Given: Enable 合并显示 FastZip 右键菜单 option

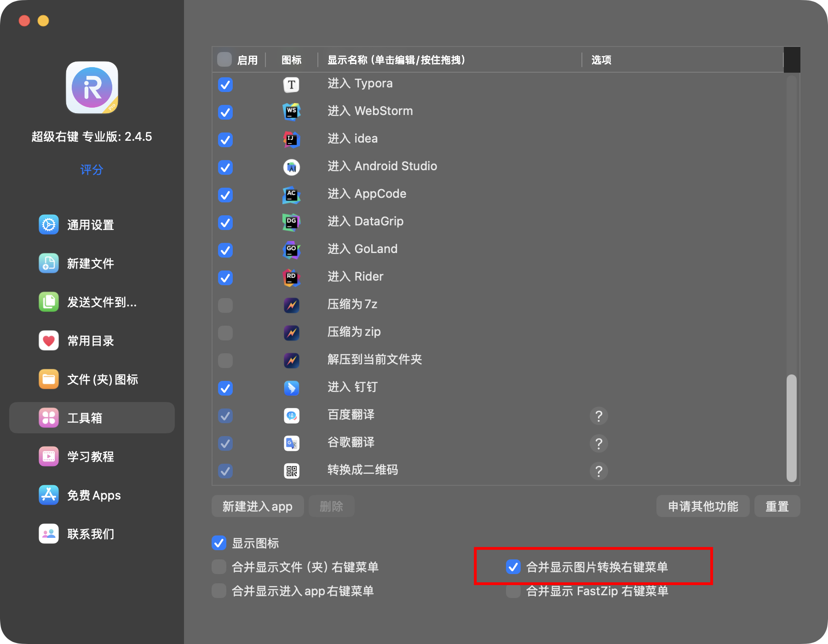Looking at the screenshot, I should click(x=513, y=591).
